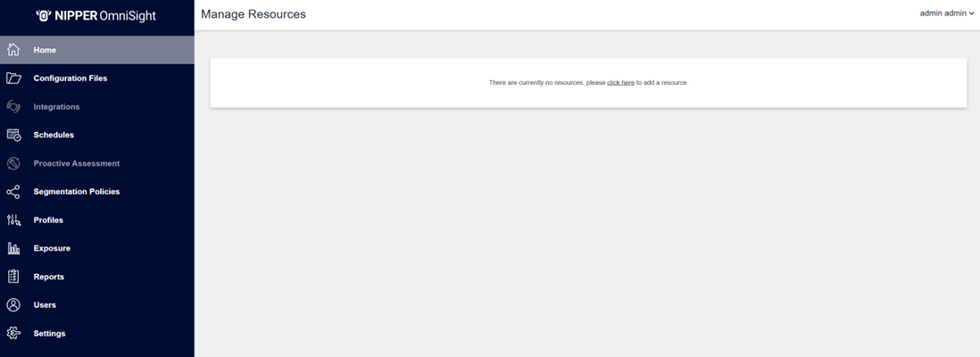Click the Home house icon
This screenshot has height=357, width=980.
13,50
